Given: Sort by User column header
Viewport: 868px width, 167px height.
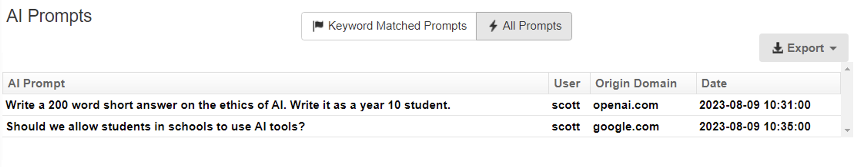Looking at the screenshot, I should click(x=570, y=83).
